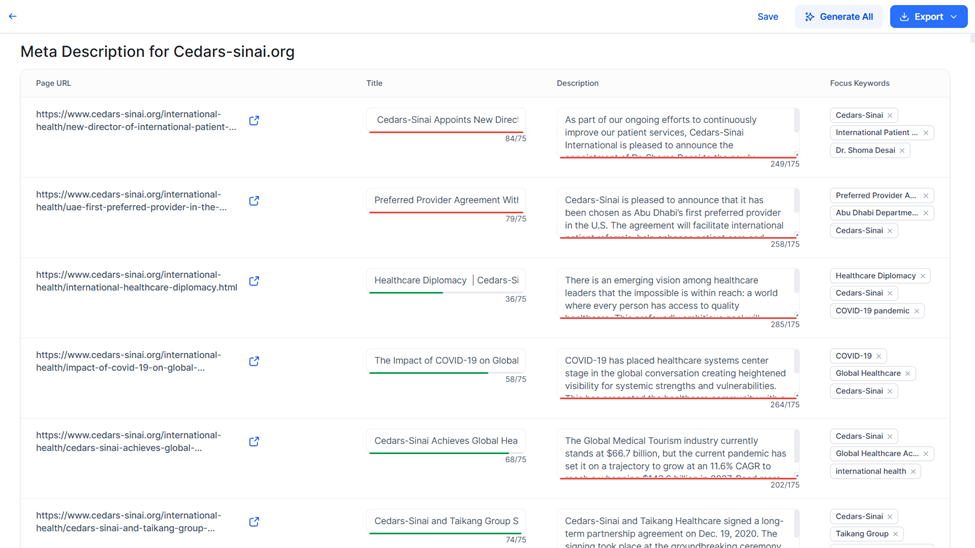
Task: Remove 'international health' keyword tag
Action: 913,471
